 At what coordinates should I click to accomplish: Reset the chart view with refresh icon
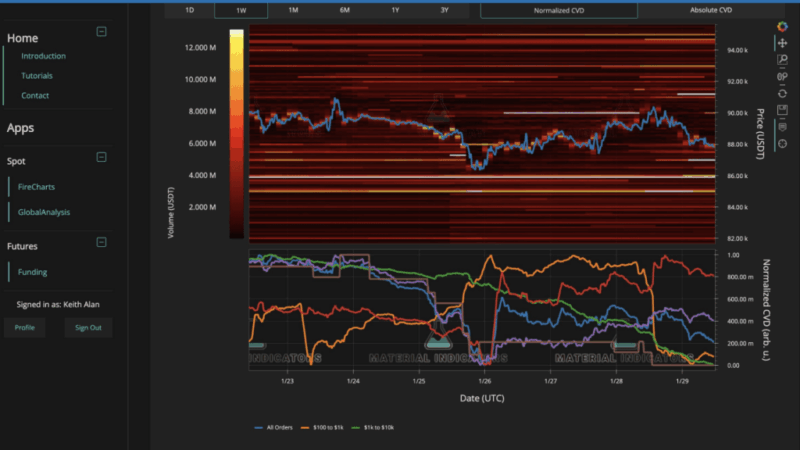coord(782,93)
